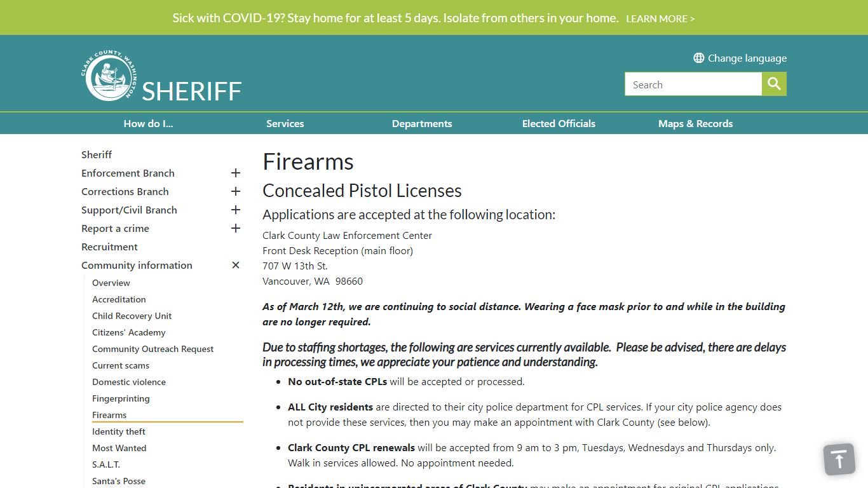Select Child Recovery Unit in sidebar

click(132, 316)
